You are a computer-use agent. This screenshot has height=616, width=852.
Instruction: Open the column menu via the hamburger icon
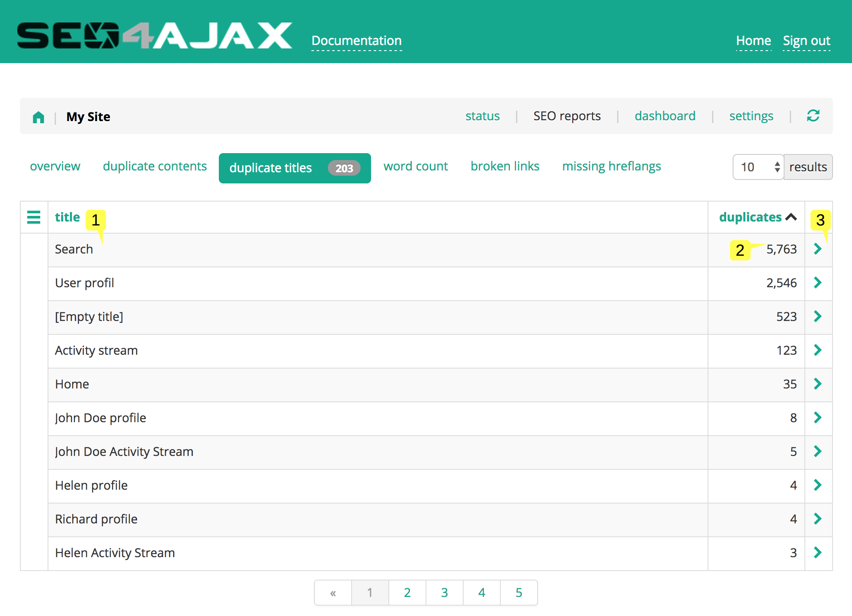(x=34, y=217)
